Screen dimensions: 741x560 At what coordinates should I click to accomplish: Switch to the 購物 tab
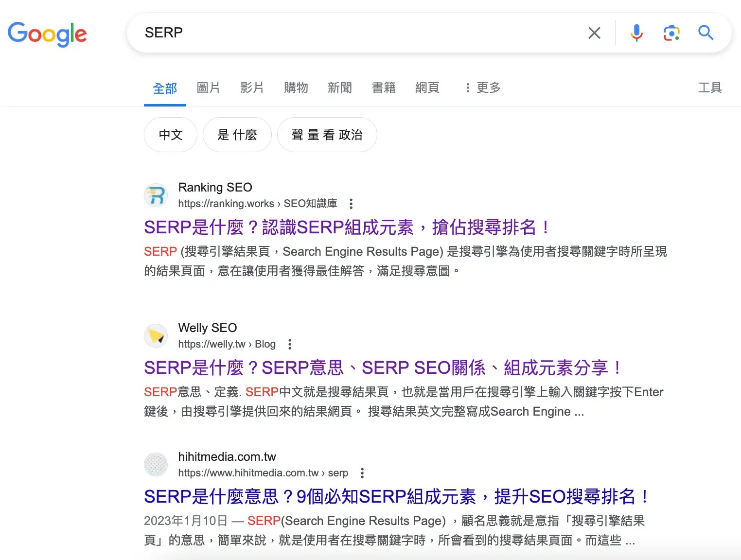point(296,88)
